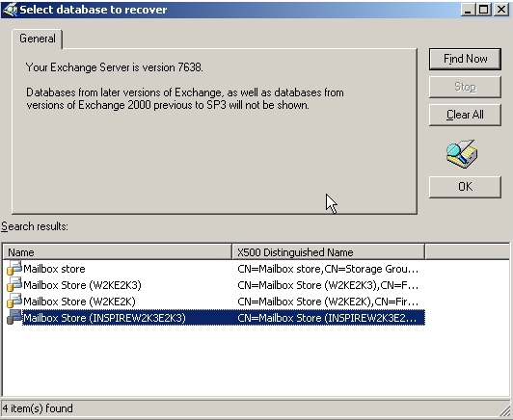Screen dimensions: 513x420
Task: Clear results with Clear All
Action: pos(465,115)
